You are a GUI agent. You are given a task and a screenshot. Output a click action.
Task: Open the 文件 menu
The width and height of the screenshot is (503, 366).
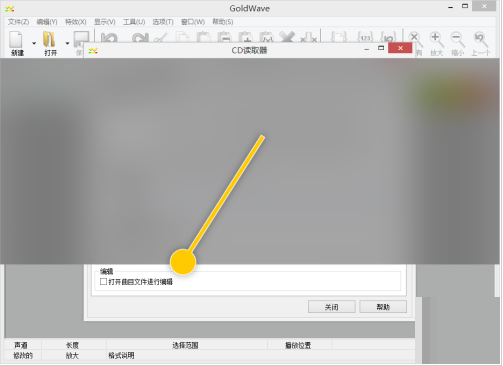click(x=18, y=22)
